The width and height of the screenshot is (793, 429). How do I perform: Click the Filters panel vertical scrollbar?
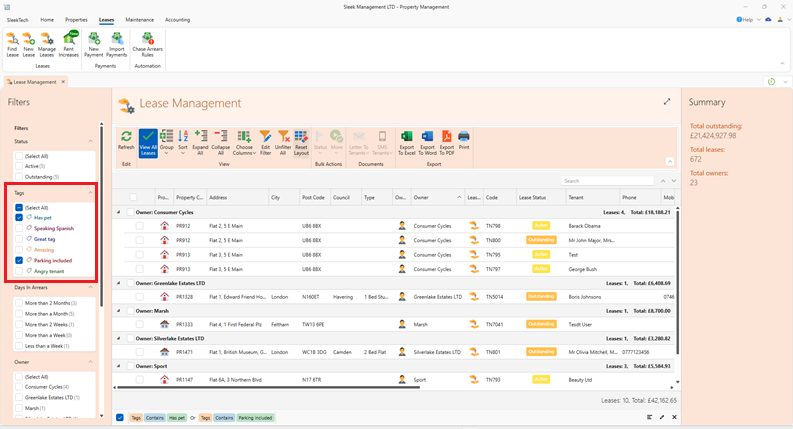(x=102, y=215)
